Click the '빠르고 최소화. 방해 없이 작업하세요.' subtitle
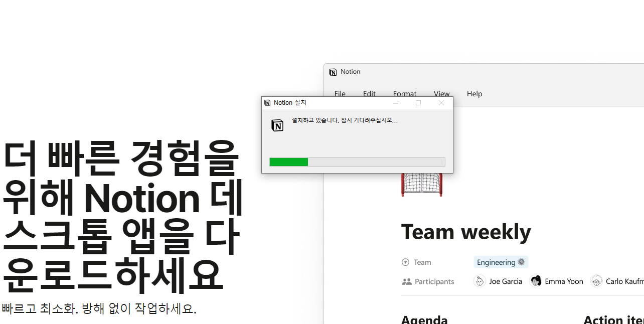Image resolution: width=644 pixels, height=324 pixels. (99, 308)
